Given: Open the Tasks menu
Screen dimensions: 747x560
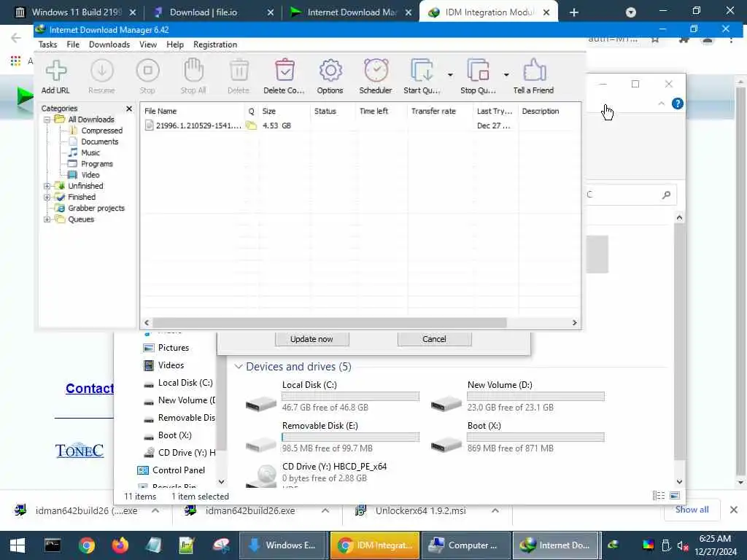Looking at the screenshot, I should coord(47,44).
